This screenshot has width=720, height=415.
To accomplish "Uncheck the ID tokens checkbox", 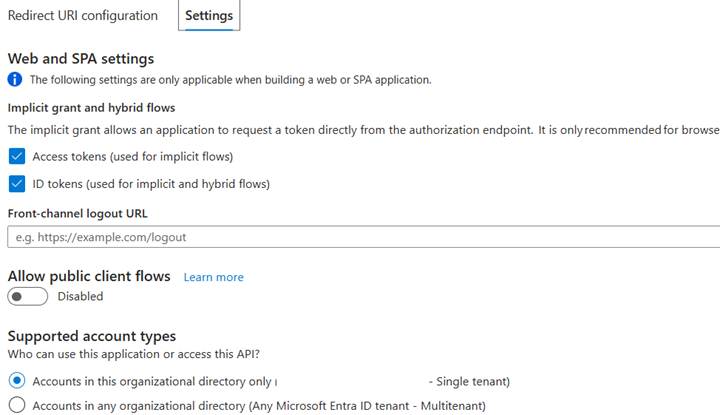I will pyautogui.click(x=17, y=184).
